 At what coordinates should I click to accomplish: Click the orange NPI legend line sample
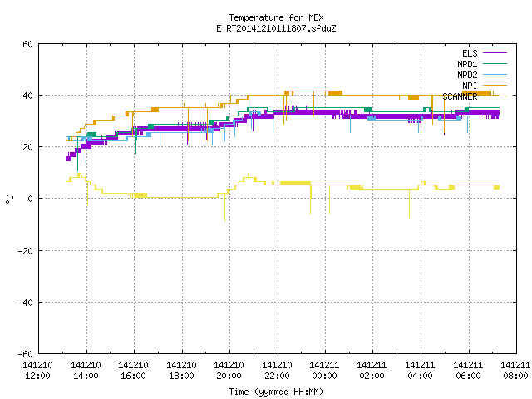point(495,85)
